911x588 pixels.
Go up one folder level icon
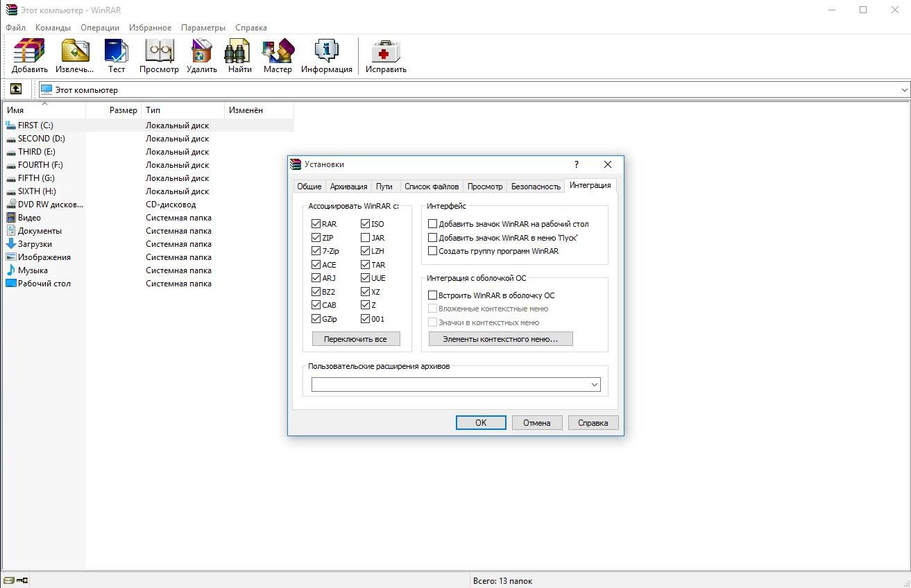16,89
